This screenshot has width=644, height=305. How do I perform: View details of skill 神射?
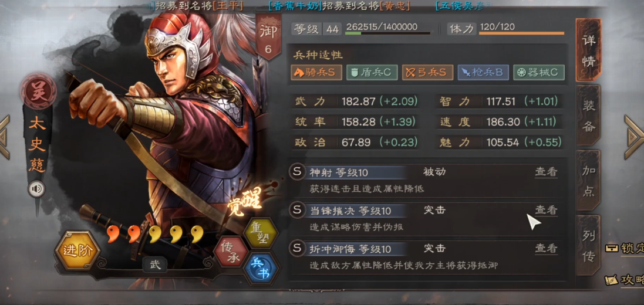pos(546,172)
